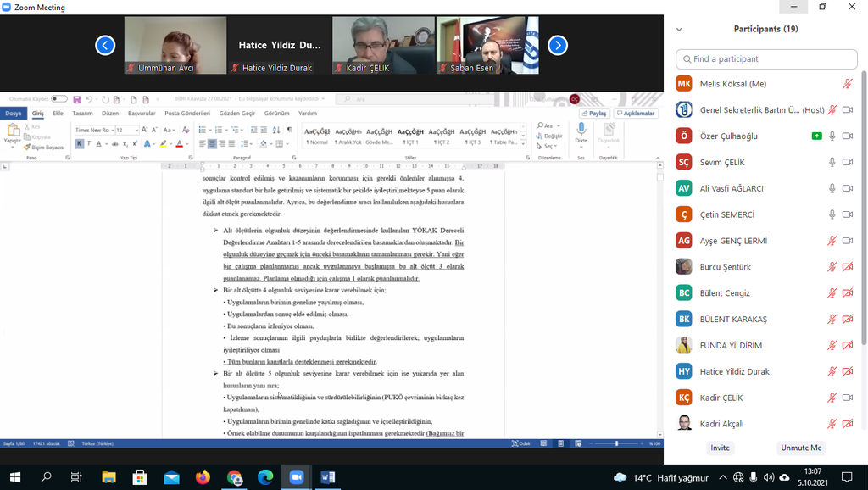Click the Yapıştır paste icon
The height and width of the screenshot is (490, 868).
point(13,131)
